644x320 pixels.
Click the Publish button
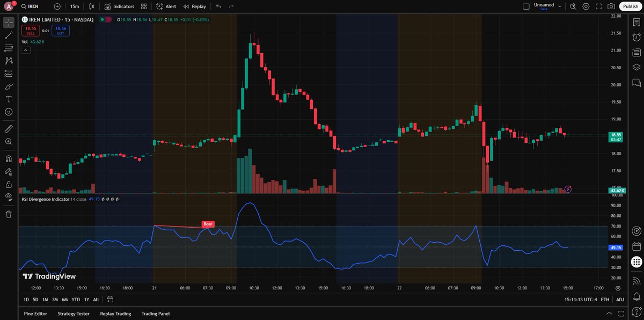(x=630, y=6)
